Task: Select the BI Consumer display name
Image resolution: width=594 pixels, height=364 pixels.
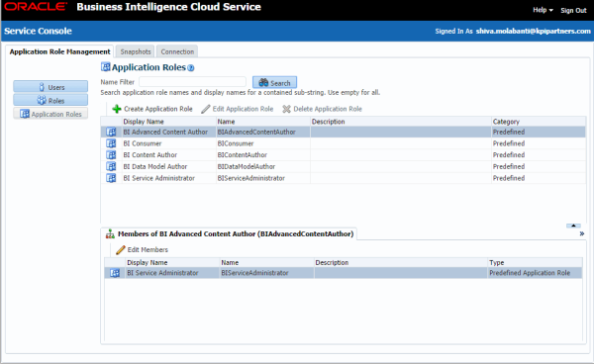Action: (x=142, y=143)
